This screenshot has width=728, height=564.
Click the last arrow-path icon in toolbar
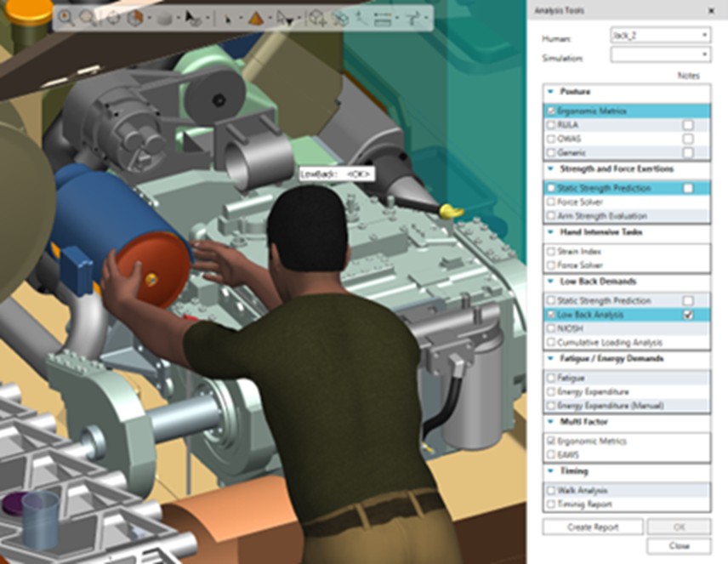pos(412,19)
